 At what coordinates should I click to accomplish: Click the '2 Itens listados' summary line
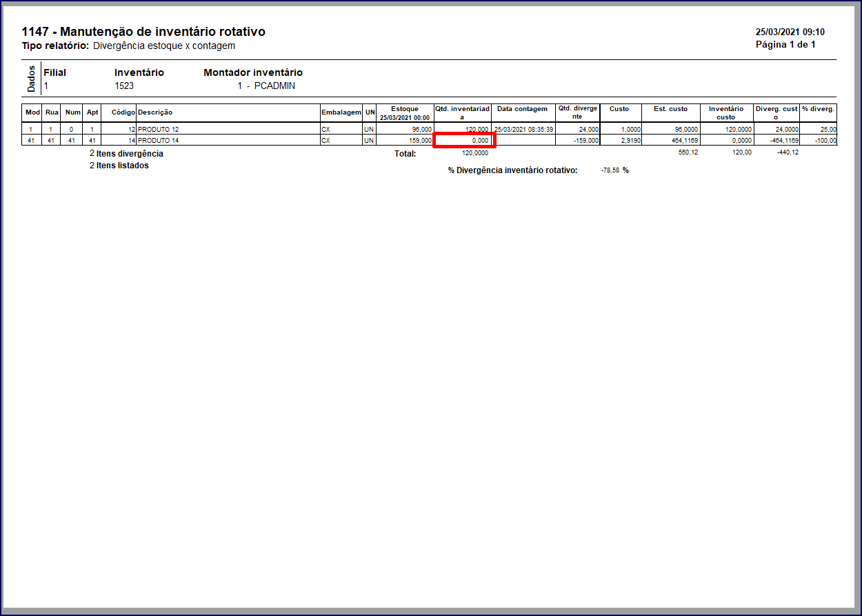pyautogui.click(x=119, y=166)
